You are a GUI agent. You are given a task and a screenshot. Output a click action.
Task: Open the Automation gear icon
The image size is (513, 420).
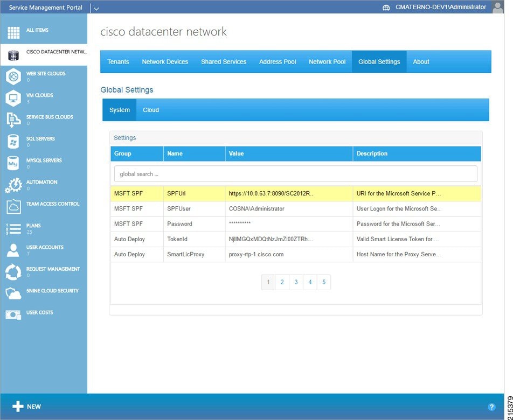[x=13, y=185]
